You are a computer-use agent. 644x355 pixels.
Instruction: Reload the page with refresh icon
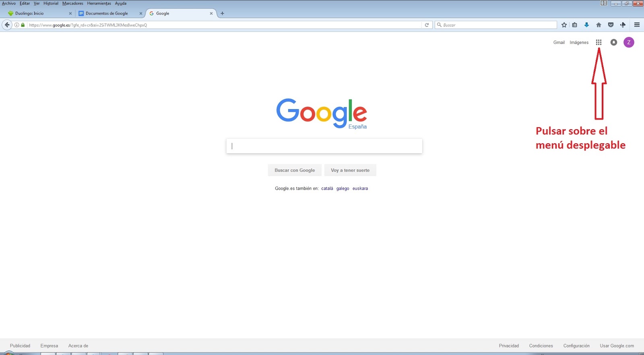[427, 25]
